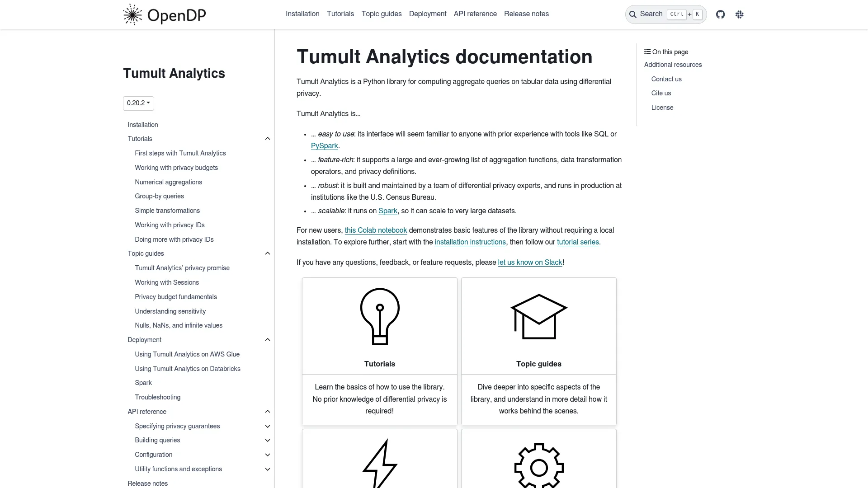The width and height of the screenshot is (868, 488).
Task: Open Spark under Deployment sidebar
Action: 143,383
